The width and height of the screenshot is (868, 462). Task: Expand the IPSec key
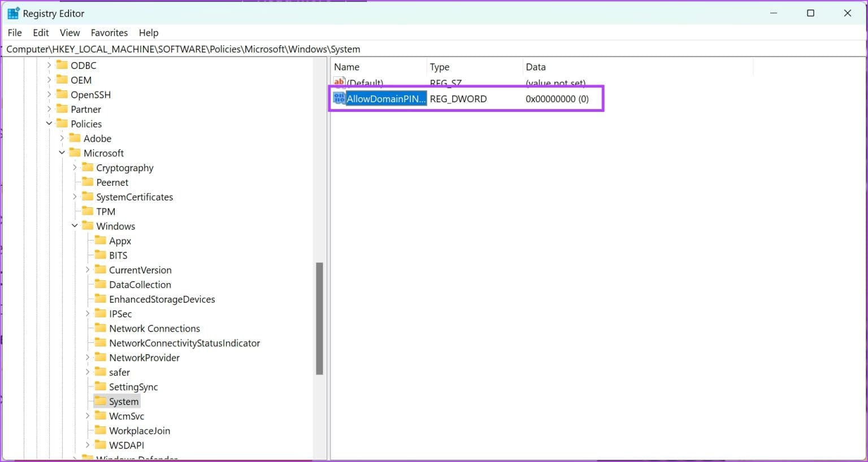[x=88, y=313]
